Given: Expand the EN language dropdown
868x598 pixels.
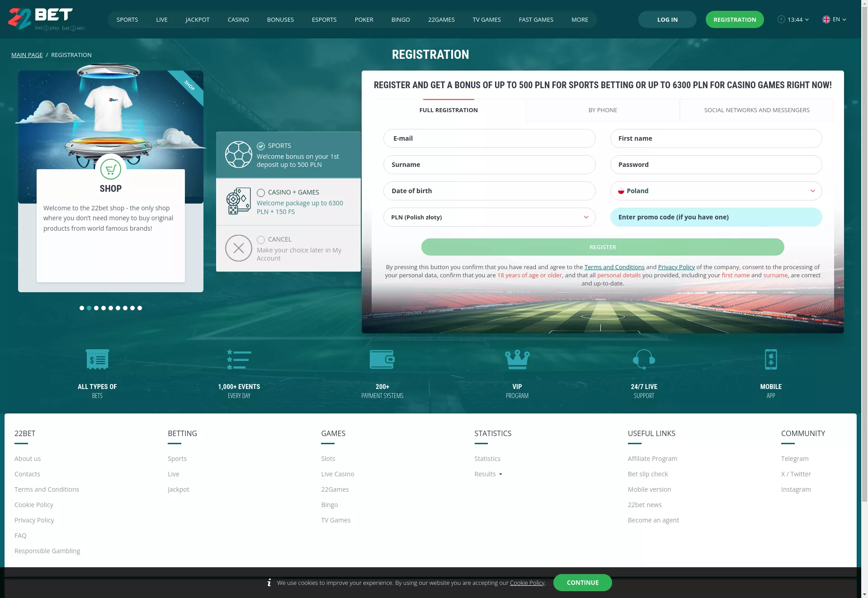Looking at the screenshot, I should (x=839, y=19).
